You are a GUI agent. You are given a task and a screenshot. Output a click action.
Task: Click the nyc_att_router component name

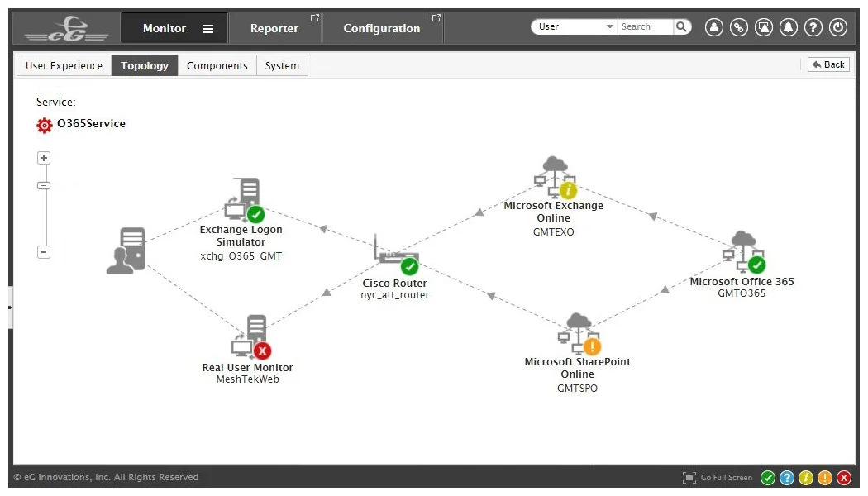click(x=394, y=295)
